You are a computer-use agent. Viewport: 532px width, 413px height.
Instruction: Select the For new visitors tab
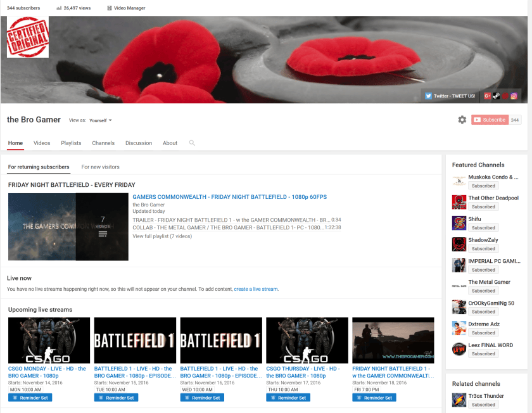pos(101,167)
